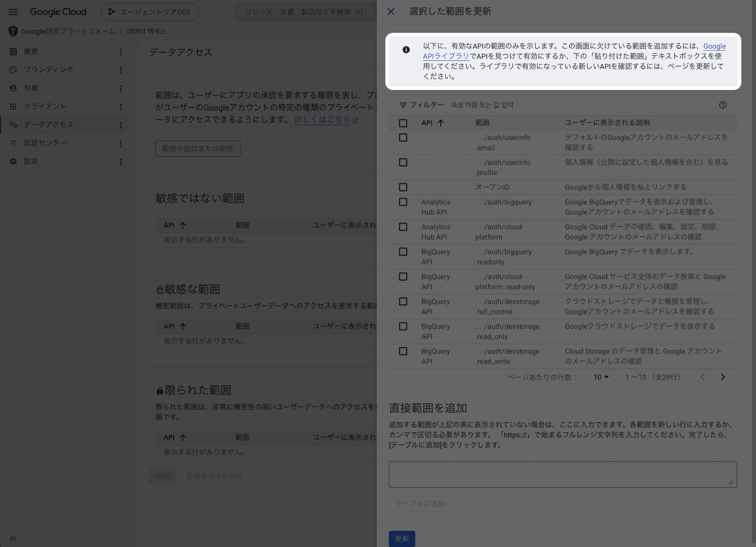Screen dimensions: 756x547
Task: Open more options for クライアント
Action: [121, 107]
